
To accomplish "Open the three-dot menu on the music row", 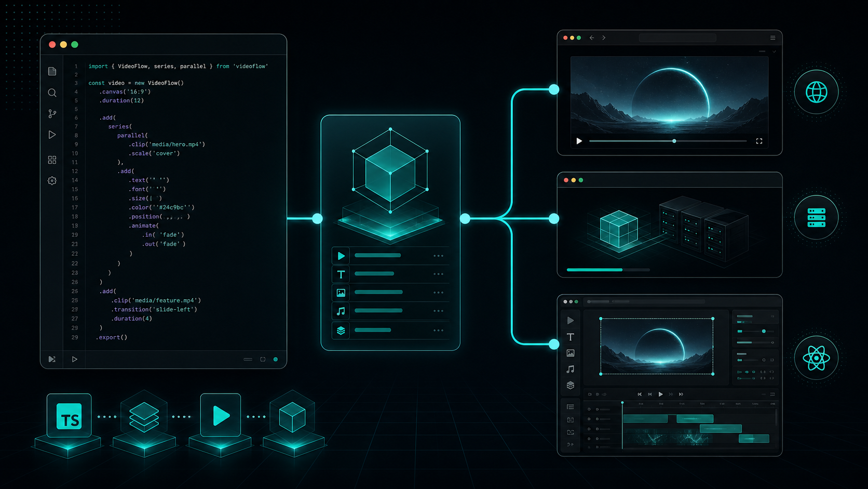I will 439,311.
